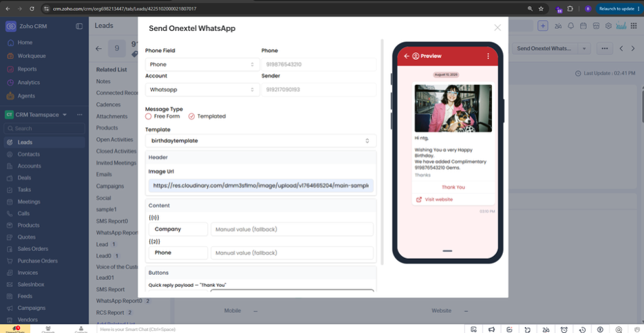Open Agents in the sidebar

[x=26, y=96]
